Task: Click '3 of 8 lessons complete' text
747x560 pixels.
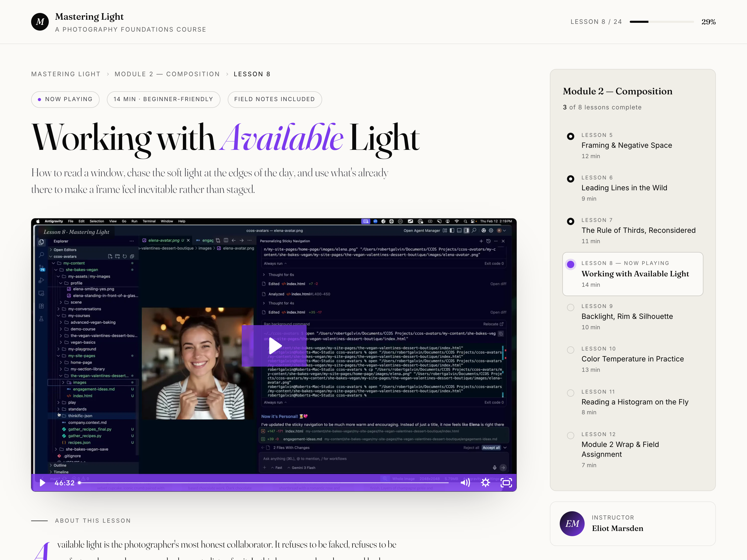Action: tap(602, 107)
